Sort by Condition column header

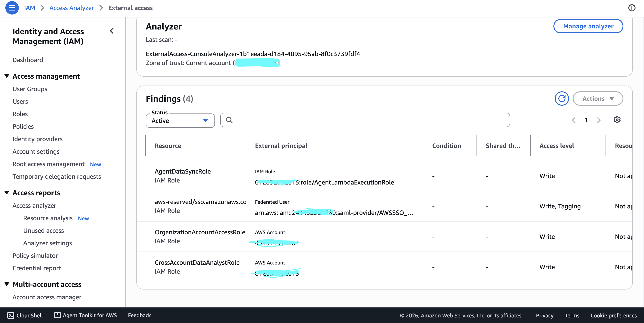(x=446, y=146)
